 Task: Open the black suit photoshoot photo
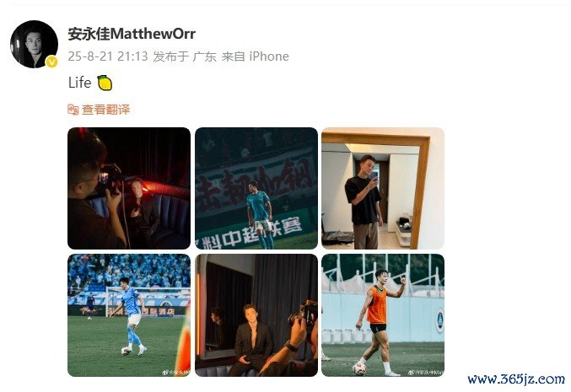point(256,315)
